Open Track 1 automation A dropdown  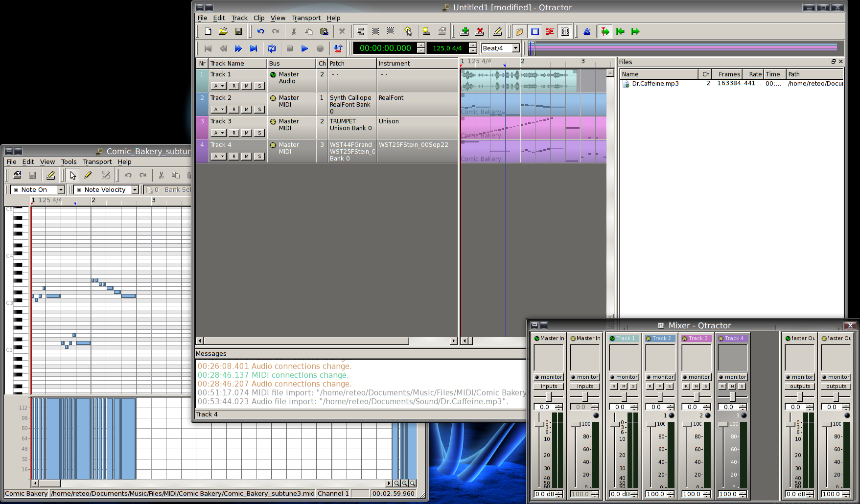[219, 86]
